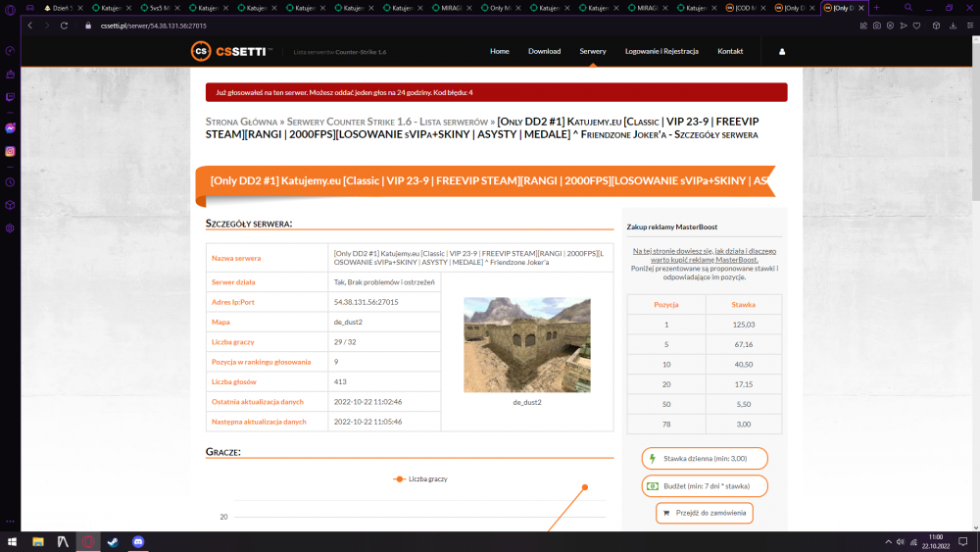
Task: Reload the current page
Action: pos(64,25)
